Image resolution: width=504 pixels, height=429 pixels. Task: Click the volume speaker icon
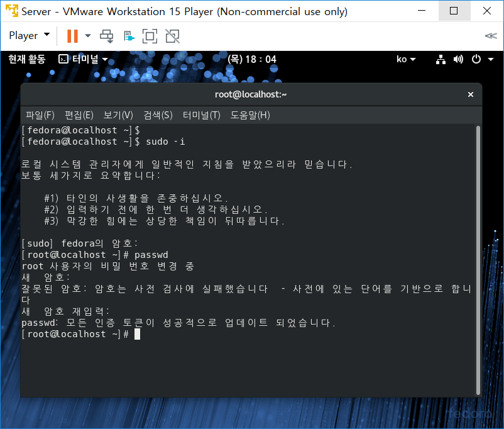(x=458, y=59)
